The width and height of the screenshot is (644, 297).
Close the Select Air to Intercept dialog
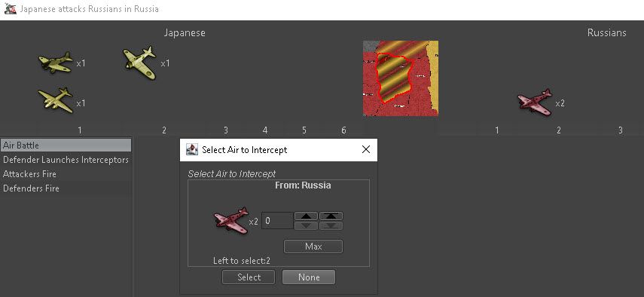pyautogui.click(x=365, y=149)
